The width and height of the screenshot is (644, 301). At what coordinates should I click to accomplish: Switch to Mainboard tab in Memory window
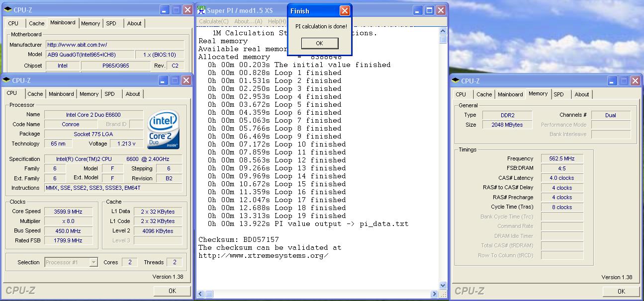pyautogui.click(x=510, y=94)
